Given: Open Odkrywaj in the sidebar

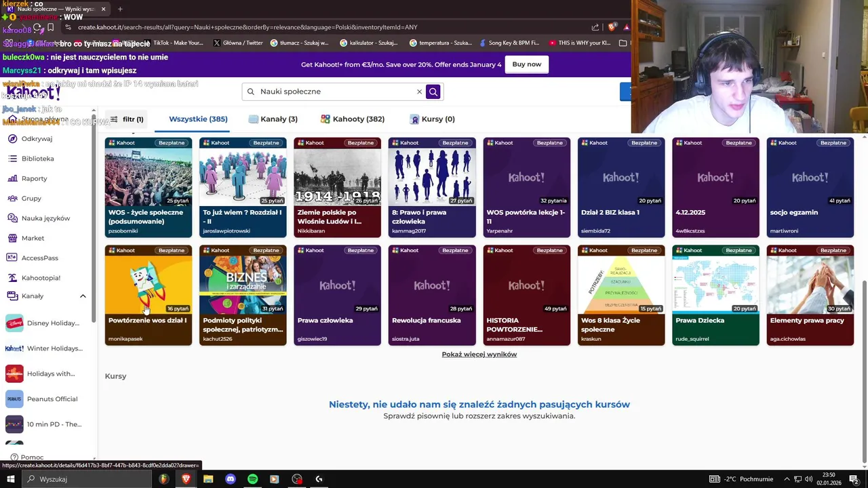Looking at the screenshot, I should (x=37, y=139).
